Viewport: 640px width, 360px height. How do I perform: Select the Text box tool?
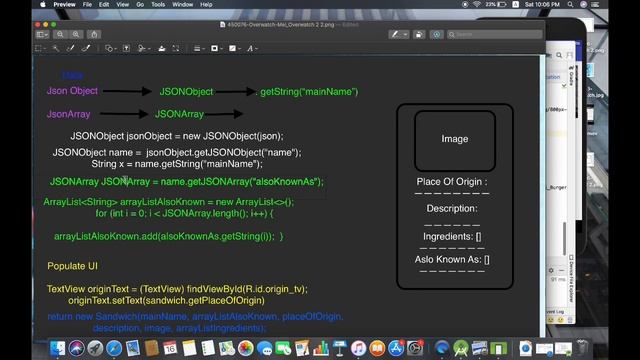(x=127, y=49)
